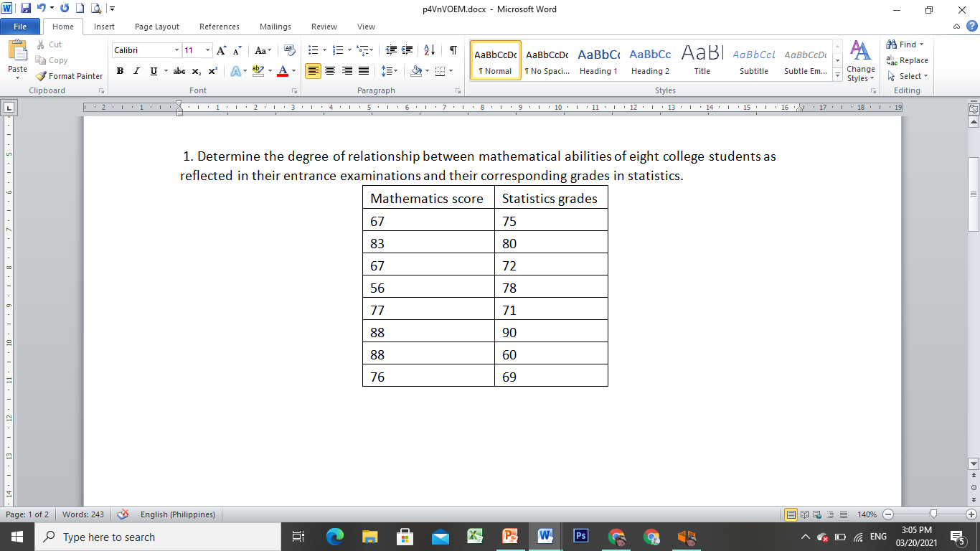Viewport: 980px width, 551px height.
Task: Click English (Philippines) language indicator
Action: point(178,514)
